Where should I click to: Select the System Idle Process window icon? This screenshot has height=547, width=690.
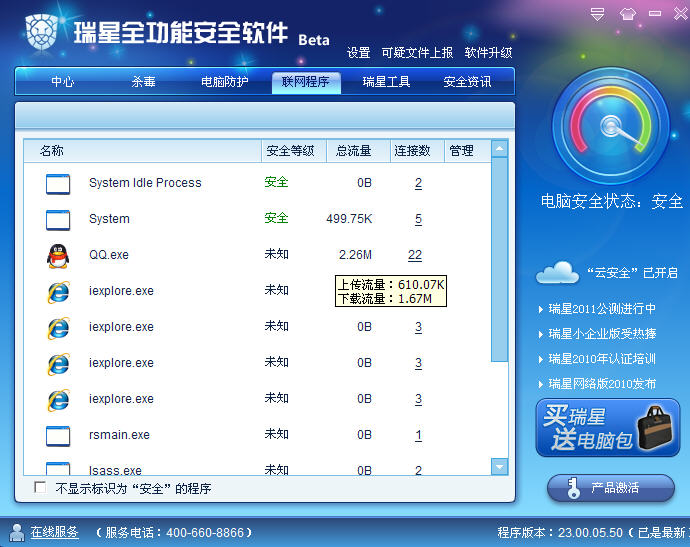pyautogui.click(x=58, y=184)
